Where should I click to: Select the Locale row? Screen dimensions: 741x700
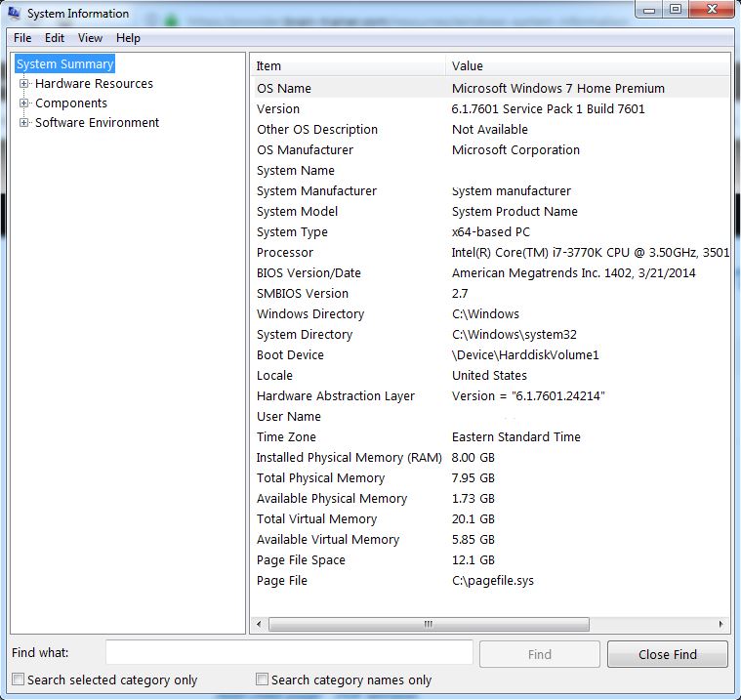(491, 375)
